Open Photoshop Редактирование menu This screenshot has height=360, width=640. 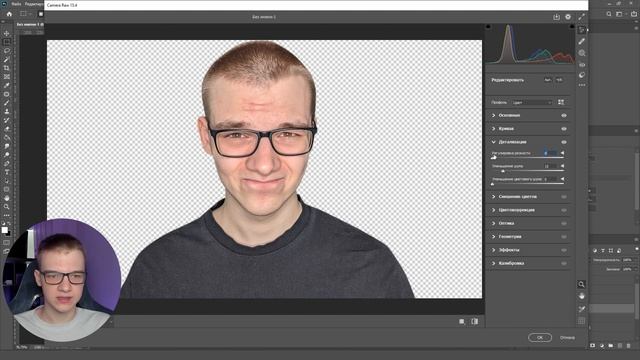coord(34,4)
